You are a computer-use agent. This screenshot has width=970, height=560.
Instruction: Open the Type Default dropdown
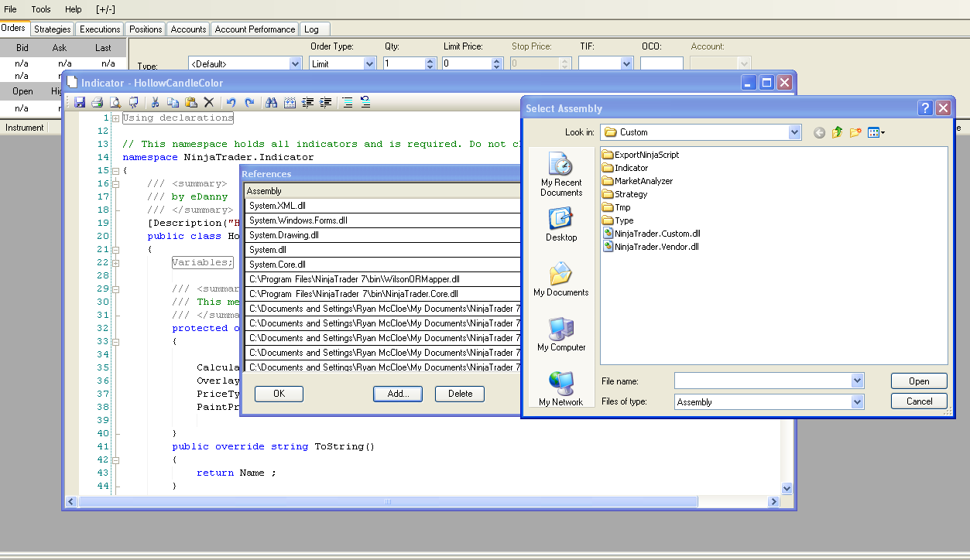[294, 63]
